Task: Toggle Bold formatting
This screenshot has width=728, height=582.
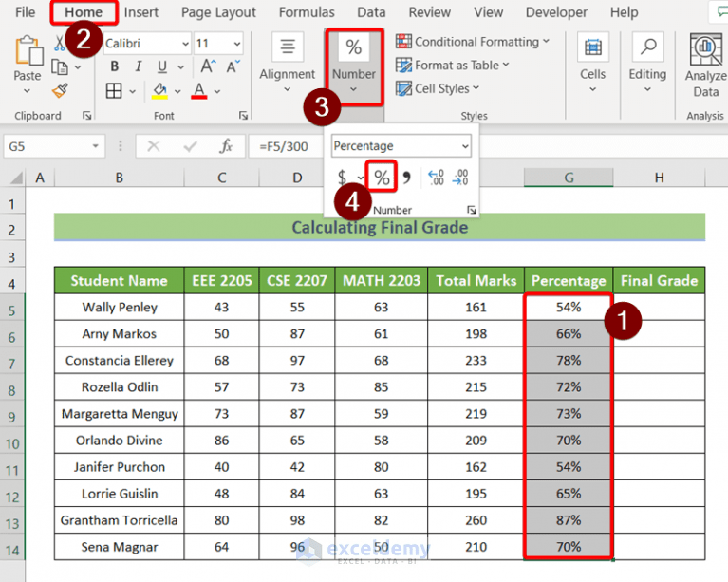Action: click(x=114, y=66)
